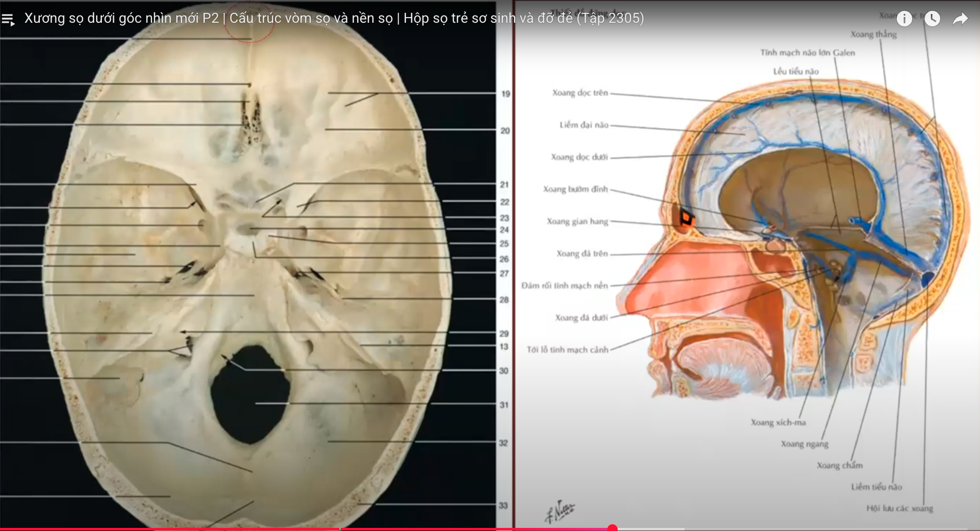980x531 pixels.
Task: Click the label "Xoang dọc trên"
Action: pyautogui.click(x=580, y=93)
